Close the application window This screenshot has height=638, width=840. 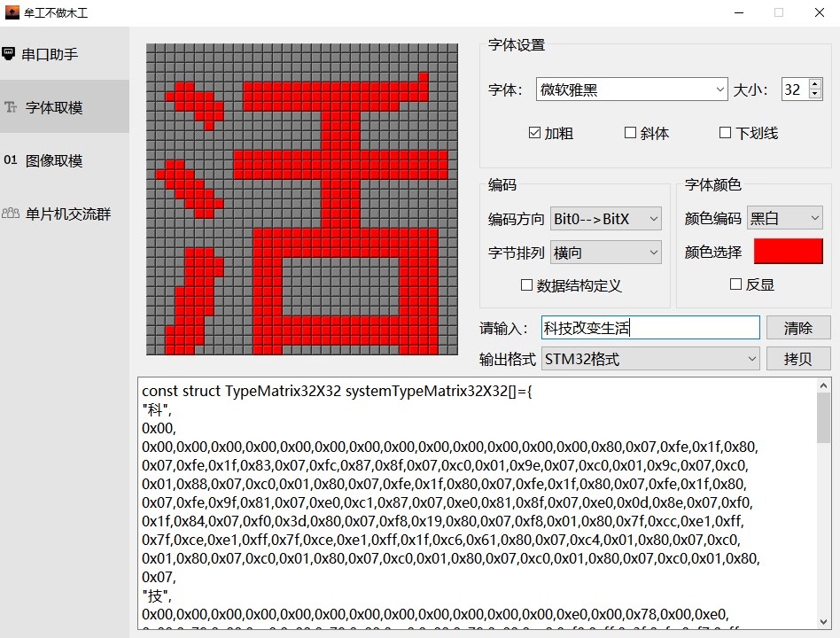pyautogui.click(x=819, y=12)
